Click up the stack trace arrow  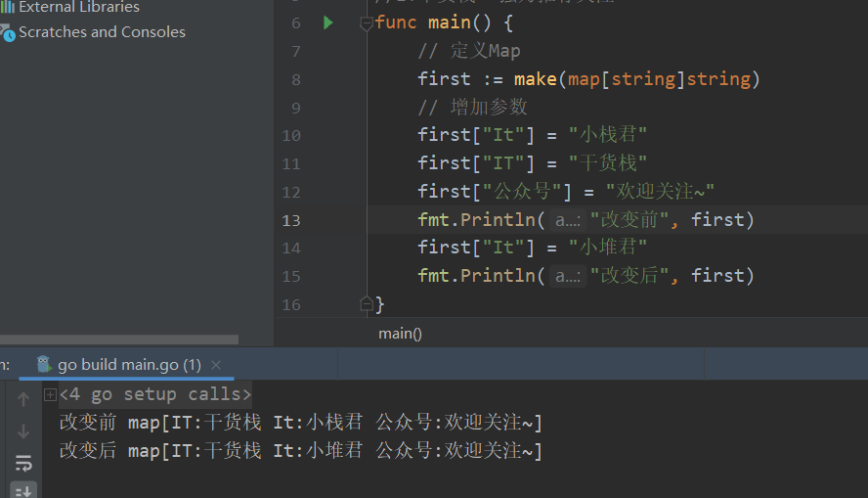click(x=23, y=399)
